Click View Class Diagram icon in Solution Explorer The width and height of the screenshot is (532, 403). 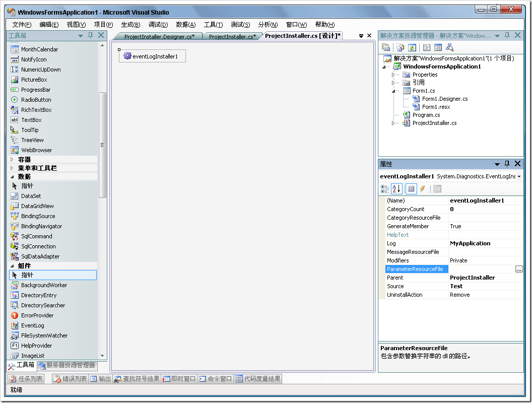tap(450, 47)
